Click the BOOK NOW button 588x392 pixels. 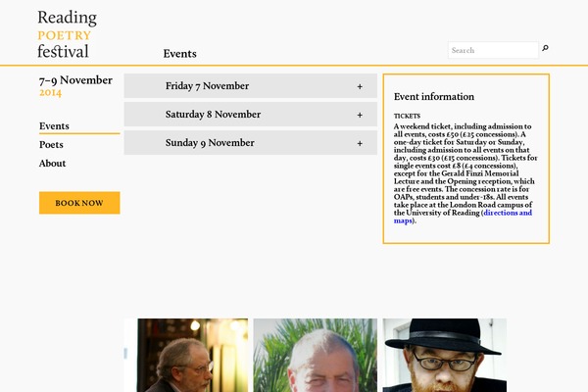tap(79, 203)
